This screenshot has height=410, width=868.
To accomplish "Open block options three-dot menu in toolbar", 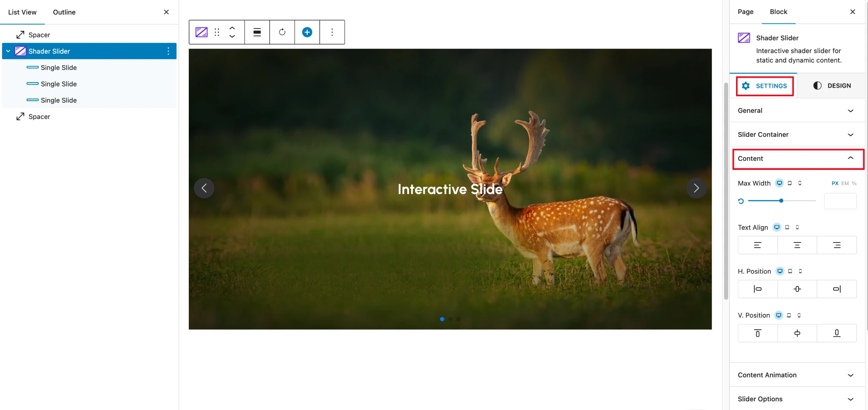I will (332, 32).
